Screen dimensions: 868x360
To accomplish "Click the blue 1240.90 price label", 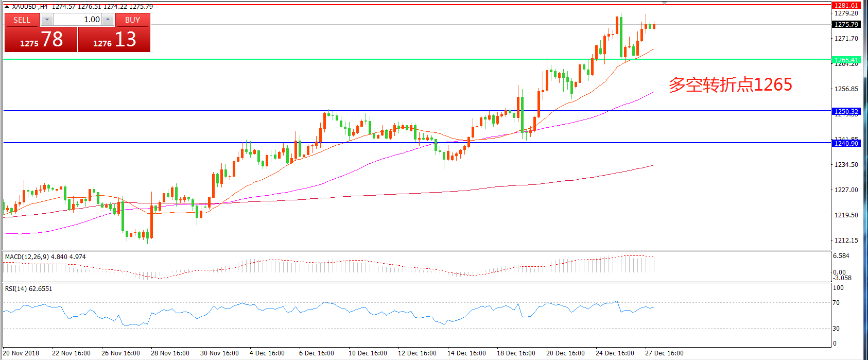I will (846, 143).
